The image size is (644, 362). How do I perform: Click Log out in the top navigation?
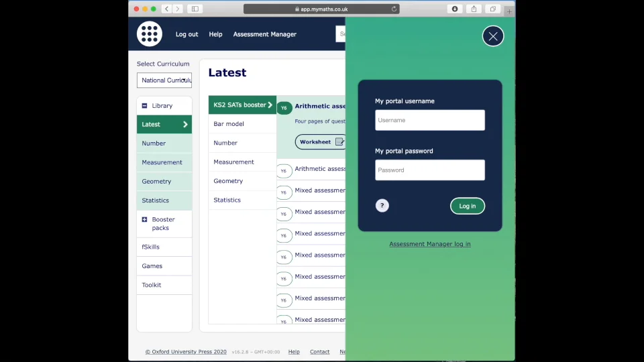coord(187,34)
